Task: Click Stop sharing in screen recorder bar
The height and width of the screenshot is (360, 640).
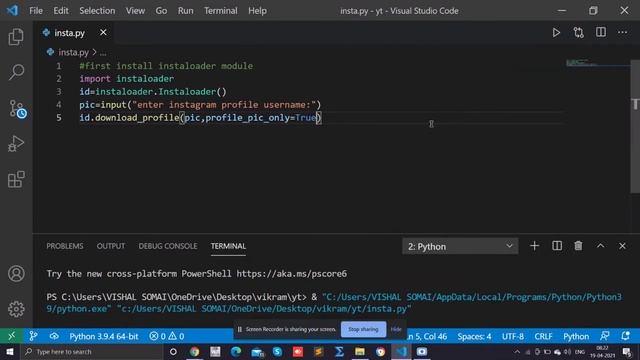Action: point(363,329)
